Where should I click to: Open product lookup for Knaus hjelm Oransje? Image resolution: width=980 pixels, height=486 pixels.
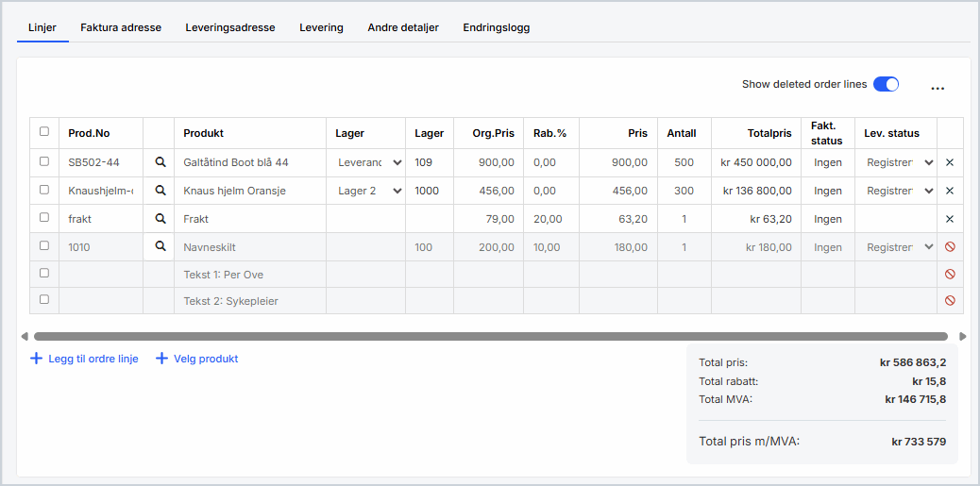160,191
